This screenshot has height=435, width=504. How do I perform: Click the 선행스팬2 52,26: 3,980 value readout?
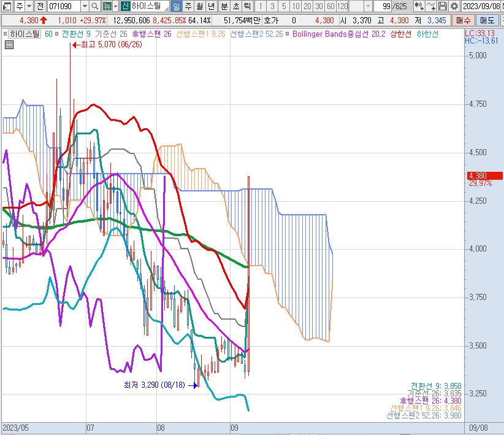click(x=424, y=415)
